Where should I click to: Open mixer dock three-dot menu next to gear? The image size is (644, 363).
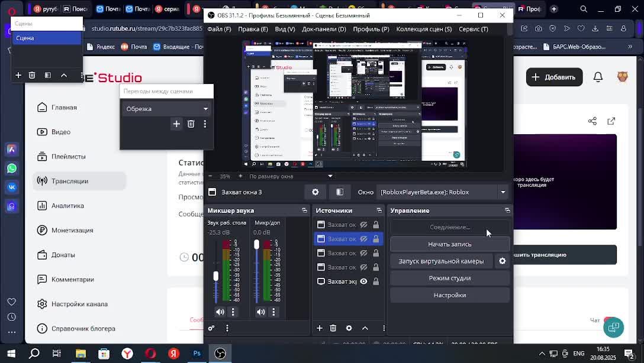tap(227, 328)
